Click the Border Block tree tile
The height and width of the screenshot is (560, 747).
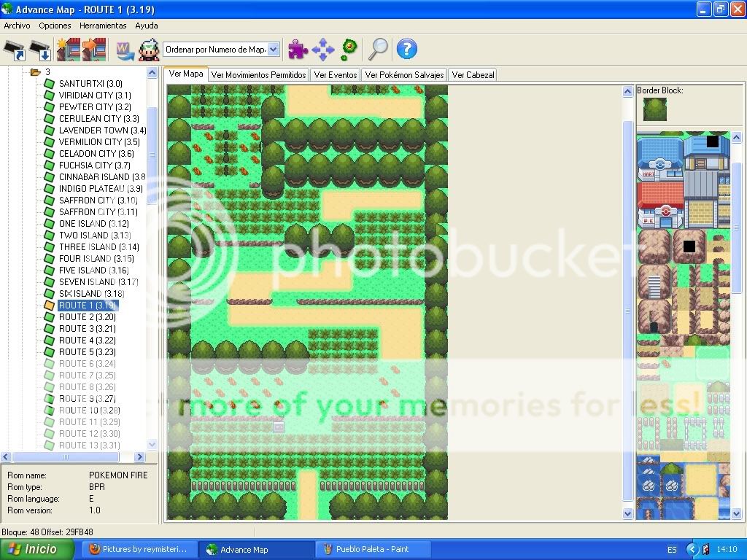click(654, 109)
